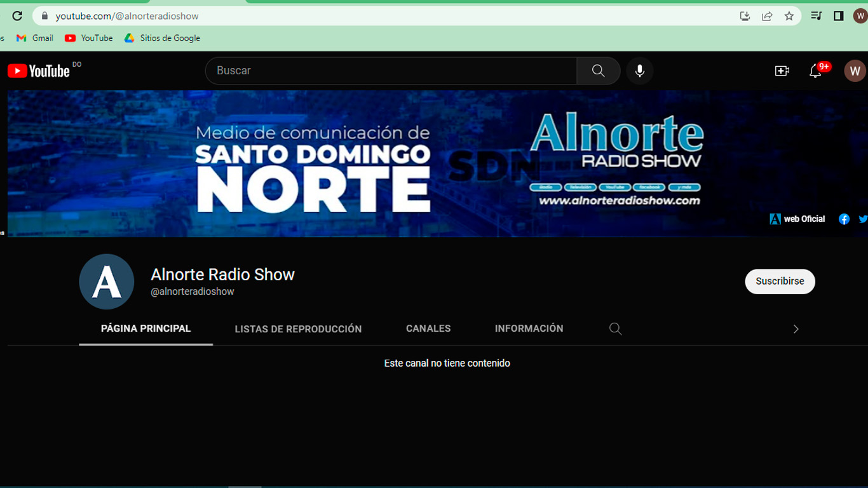Click the web Oficial banner link

click(797, 219)
